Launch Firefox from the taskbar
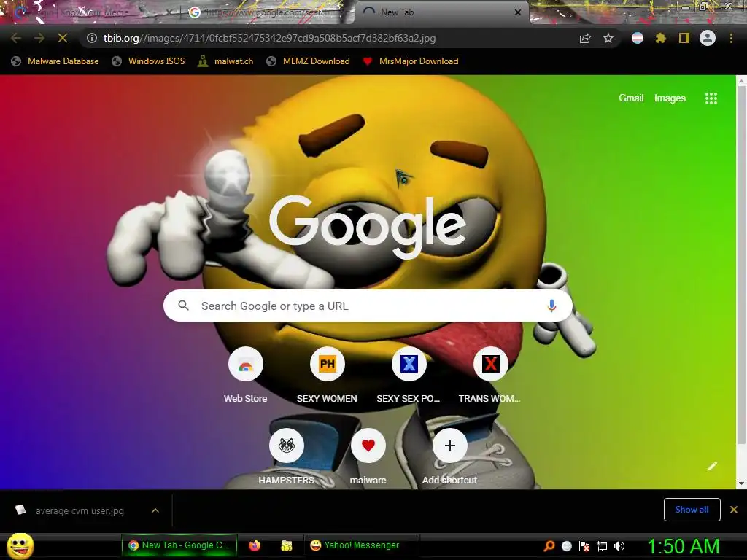Screen dimensions: 747x560 click(255, 545)
